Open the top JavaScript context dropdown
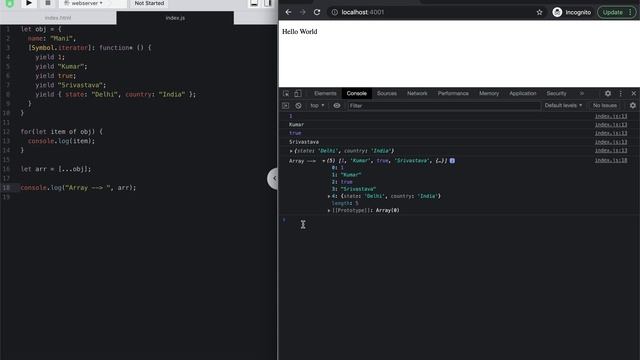This screenshot has height=360, width=640. [317, 106]
